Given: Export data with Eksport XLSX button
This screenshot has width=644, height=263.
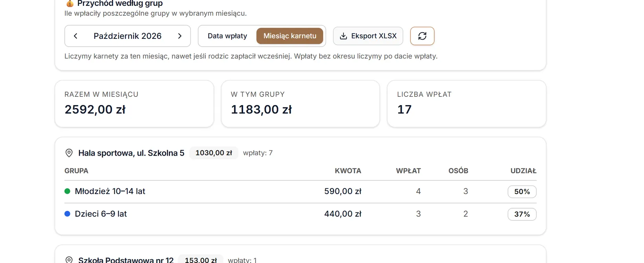Looking at the screenshot, I should (368, 36).
